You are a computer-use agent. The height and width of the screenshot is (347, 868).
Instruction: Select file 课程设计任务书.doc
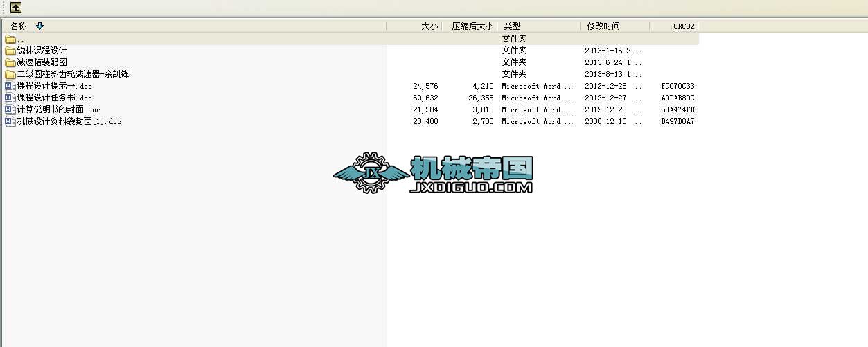[54, 98]
